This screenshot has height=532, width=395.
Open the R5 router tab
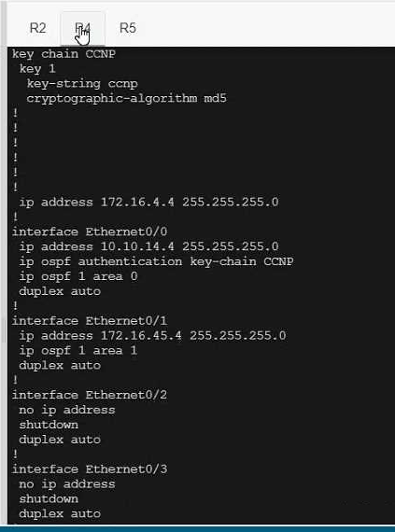(x=128, y=28)
